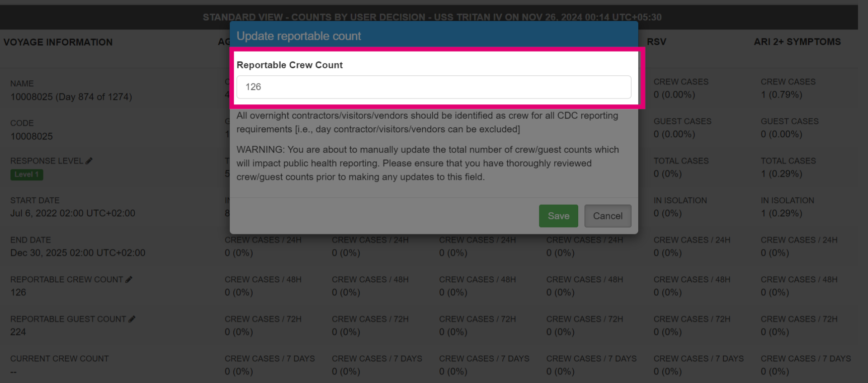
Task: Edit the Reportable Crew Count pencil icon
Action: pos(129,280)
